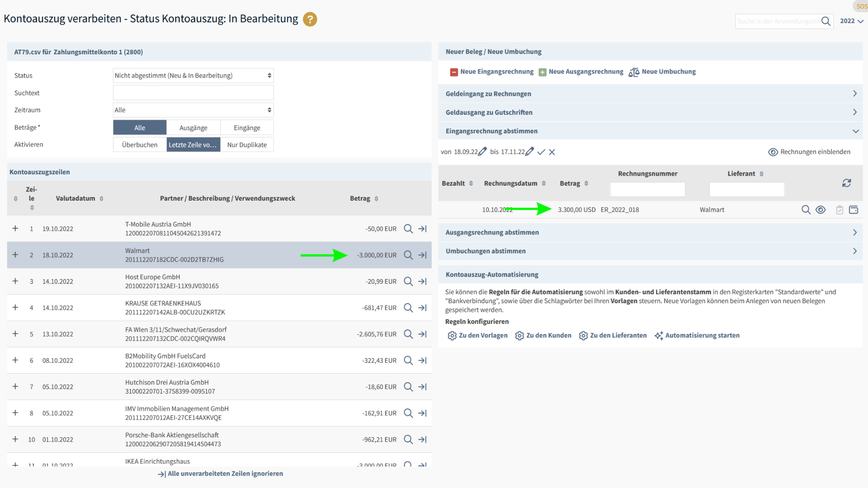868x488 pixels.
Task: Click the pencil icon next to 18.09.22
Action: 482,152
